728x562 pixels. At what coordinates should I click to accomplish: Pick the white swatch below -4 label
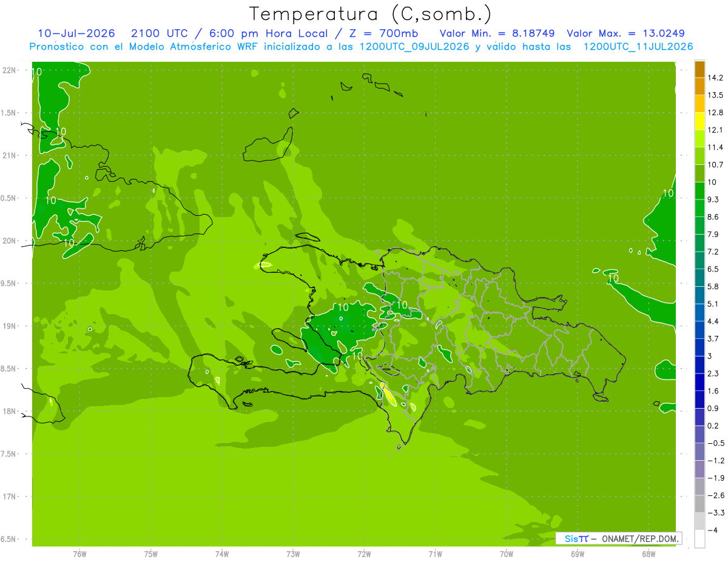point(699,538)
